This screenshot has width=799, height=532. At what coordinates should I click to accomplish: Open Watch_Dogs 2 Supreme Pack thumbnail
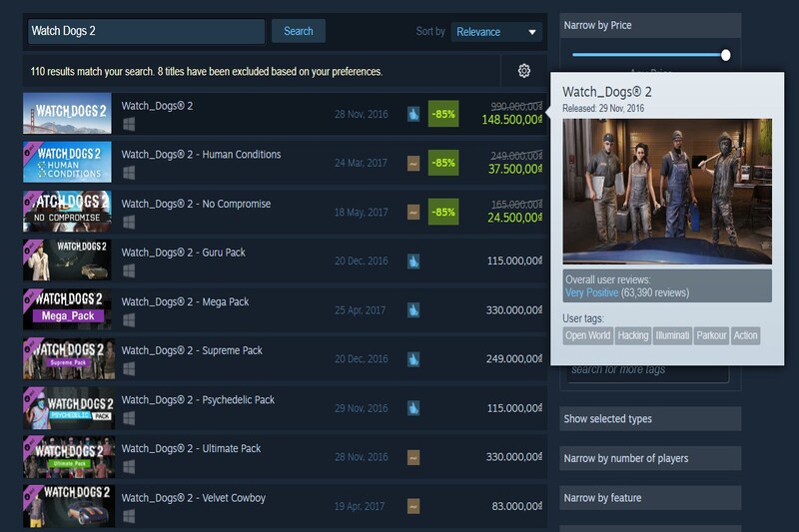68,359
